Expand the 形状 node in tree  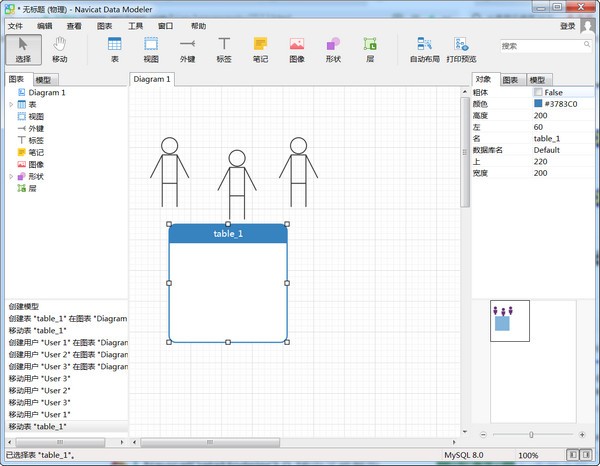[11, 176]
